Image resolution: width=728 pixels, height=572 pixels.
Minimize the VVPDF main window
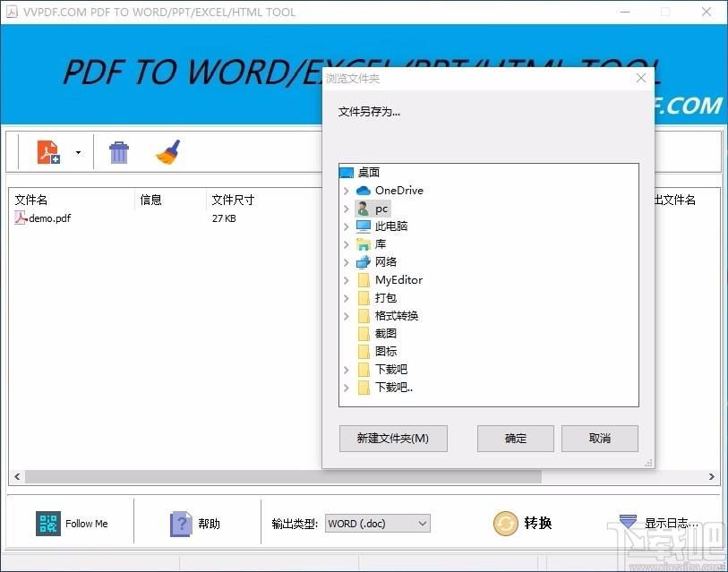point(624,12)
